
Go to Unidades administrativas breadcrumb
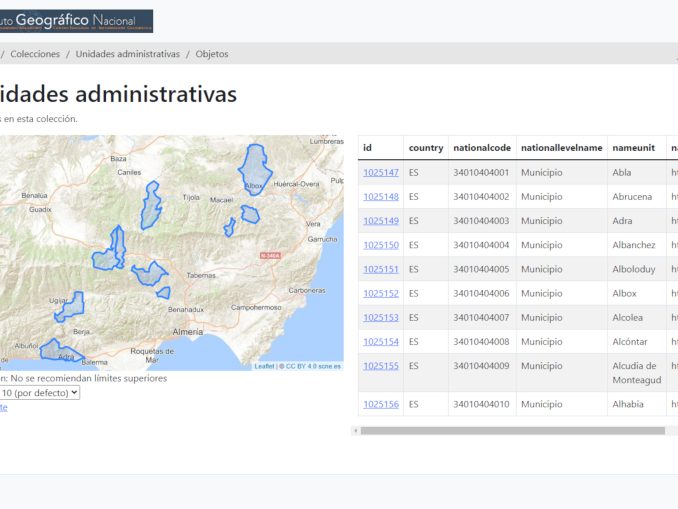point(127,54)
